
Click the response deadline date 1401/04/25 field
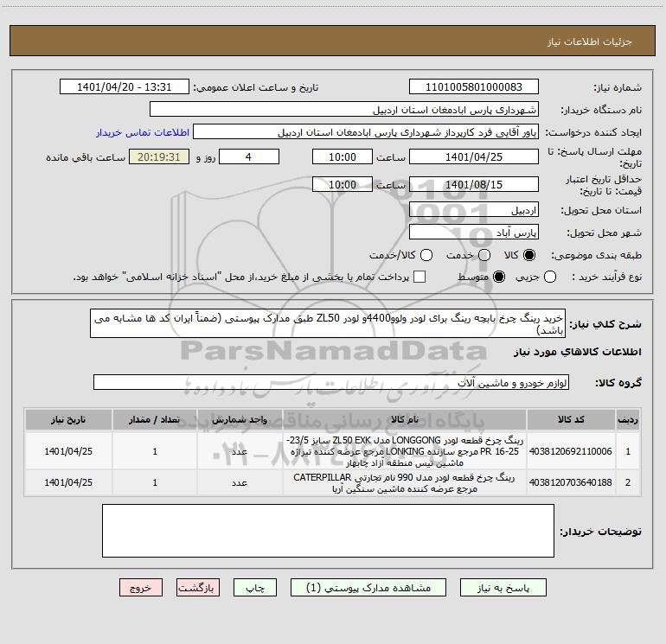point(474,156)
